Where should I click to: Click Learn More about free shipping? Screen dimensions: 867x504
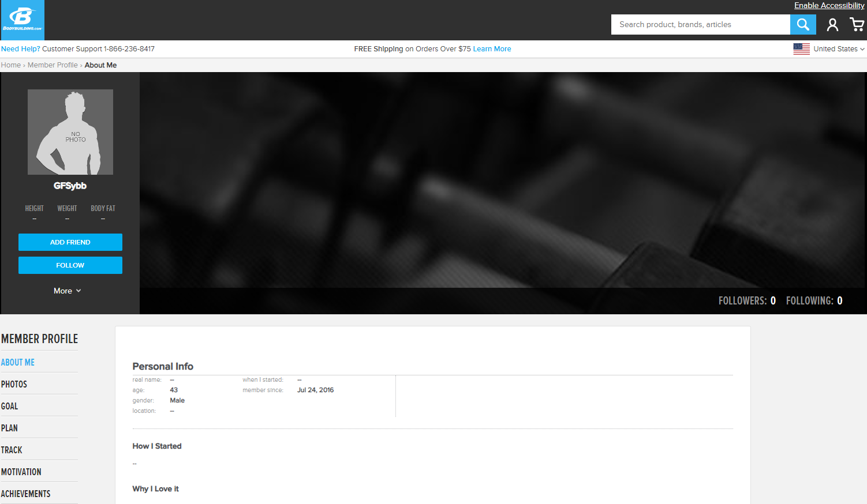[492, 49]
